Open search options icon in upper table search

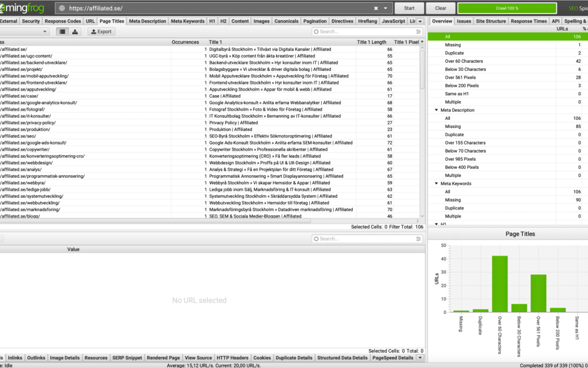point(418,32)
